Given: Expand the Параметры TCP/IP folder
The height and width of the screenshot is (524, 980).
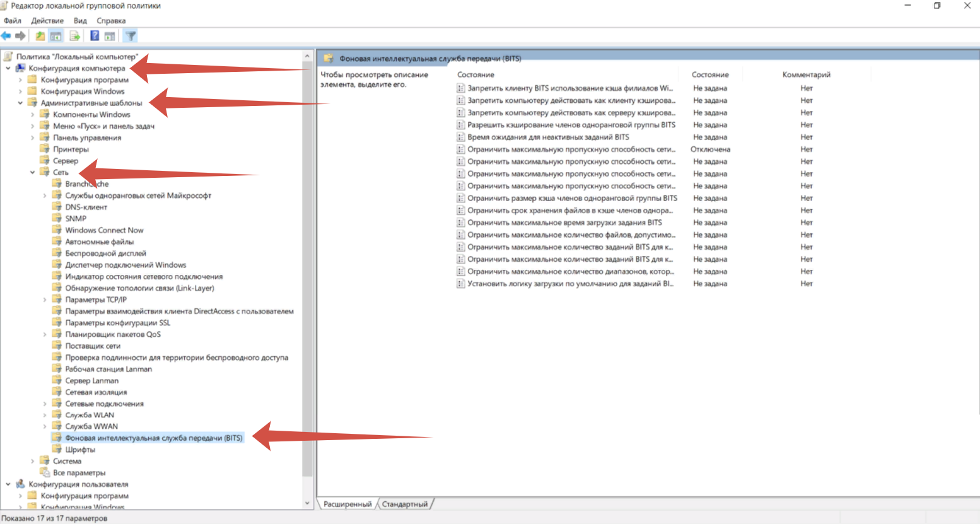Looking at the screenshot, I should pos(45,300).
